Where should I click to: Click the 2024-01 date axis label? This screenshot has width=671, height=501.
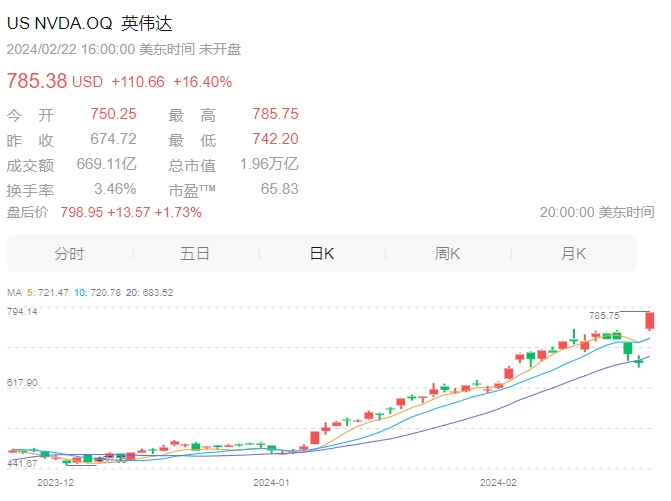[271, 483]
